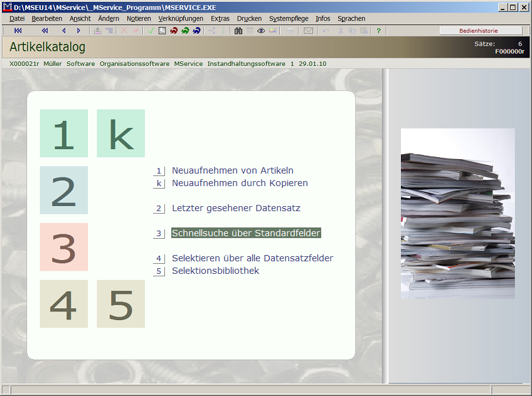Click the blue figure toolbar icon

tap(196, 31)
